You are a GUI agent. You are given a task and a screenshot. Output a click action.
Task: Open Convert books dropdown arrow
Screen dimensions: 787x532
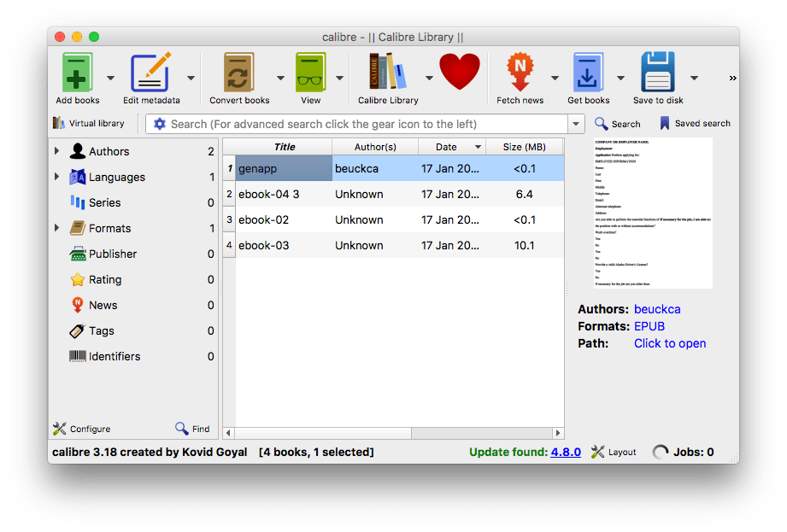(x=280, y=78)
